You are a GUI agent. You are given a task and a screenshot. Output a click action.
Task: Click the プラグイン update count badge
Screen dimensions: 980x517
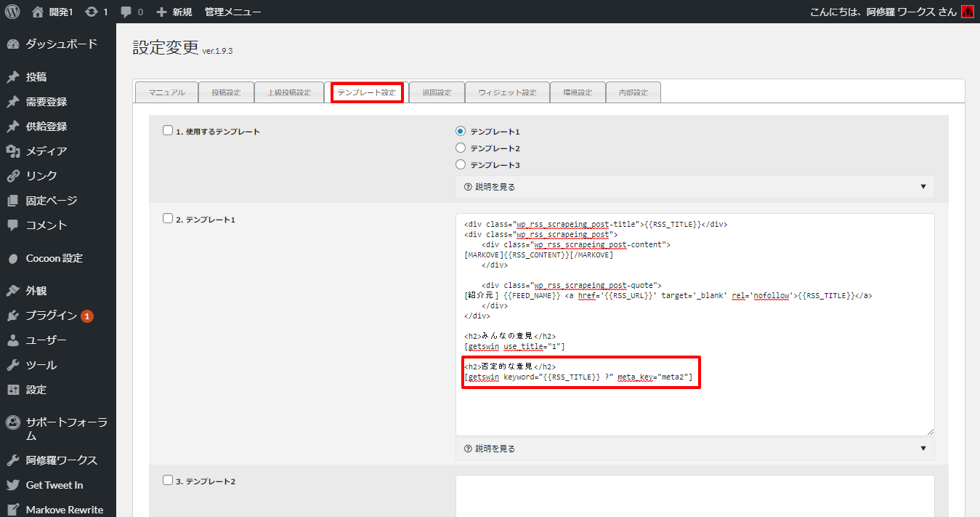tap(87, 316)
